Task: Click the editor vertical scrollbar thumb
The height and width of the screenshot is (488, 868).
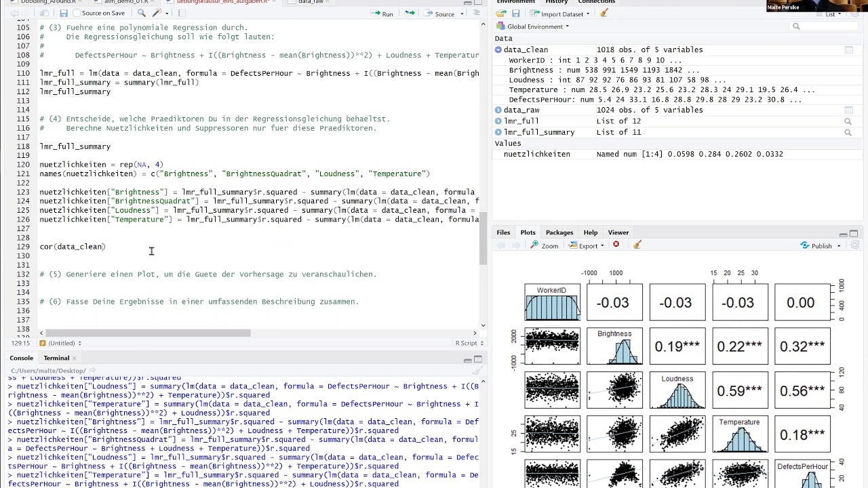Action: [x=482, y=239]
